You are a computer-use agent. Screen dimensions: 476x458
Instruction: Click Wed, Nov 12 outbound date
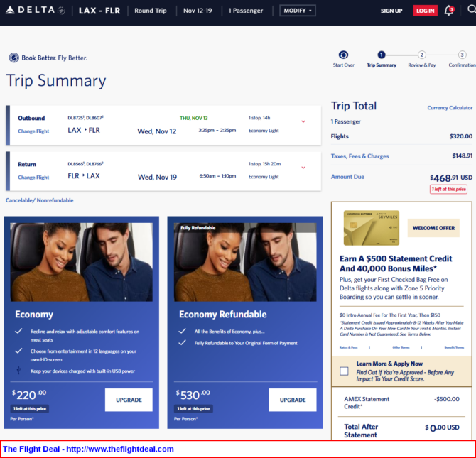click(156, 131)
